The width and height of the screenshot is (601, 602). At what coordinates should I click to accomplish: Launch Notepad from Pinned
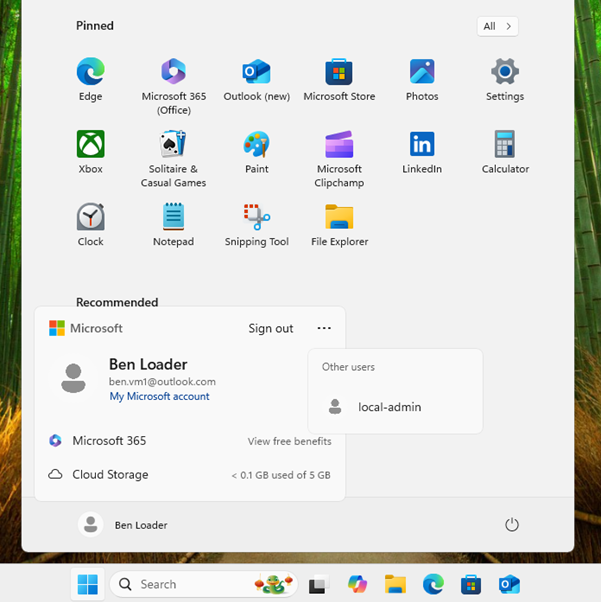click(x=173, y=225)
